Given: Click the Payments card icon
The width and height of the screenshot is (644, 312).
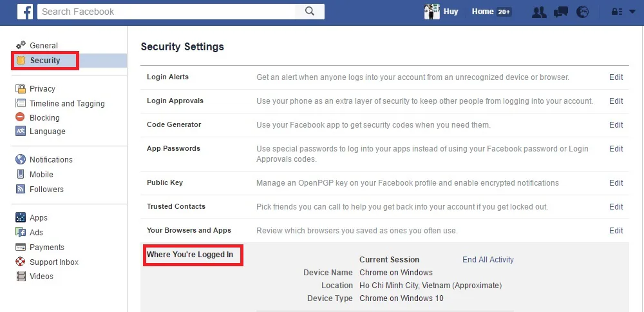Looking at the screenshot, I should 21,247.
